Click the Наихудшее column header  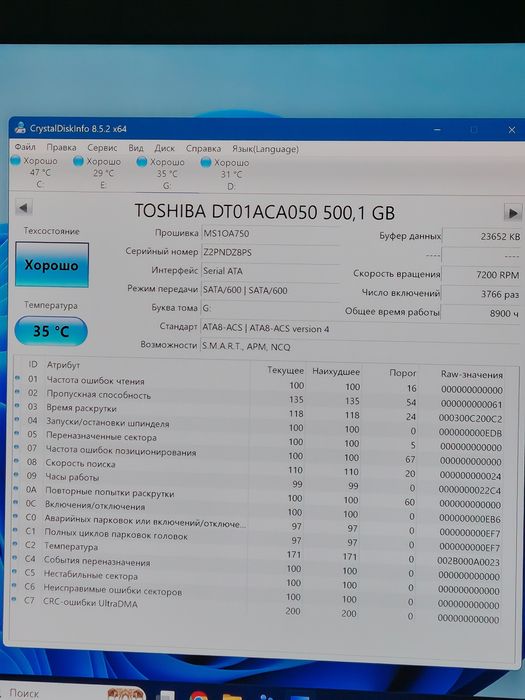pos(336,371)
